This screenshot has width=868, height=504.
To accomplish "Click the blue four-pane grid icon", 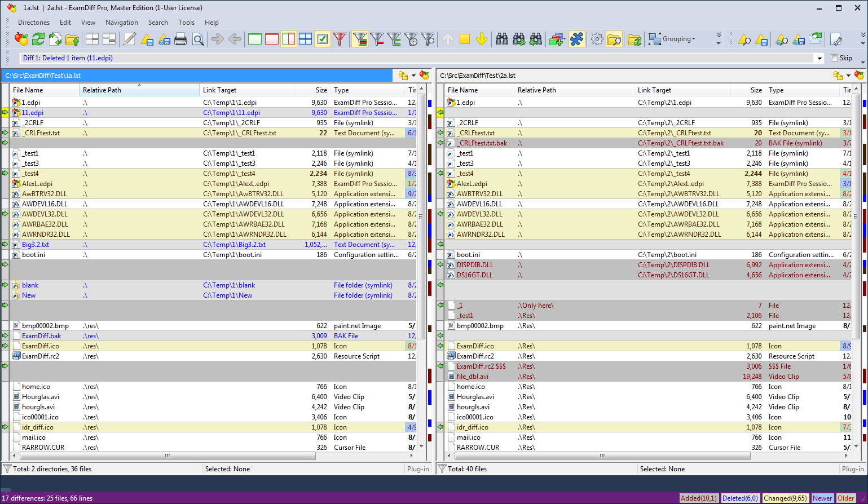I will pyautogui.click(x=306, y=39).
